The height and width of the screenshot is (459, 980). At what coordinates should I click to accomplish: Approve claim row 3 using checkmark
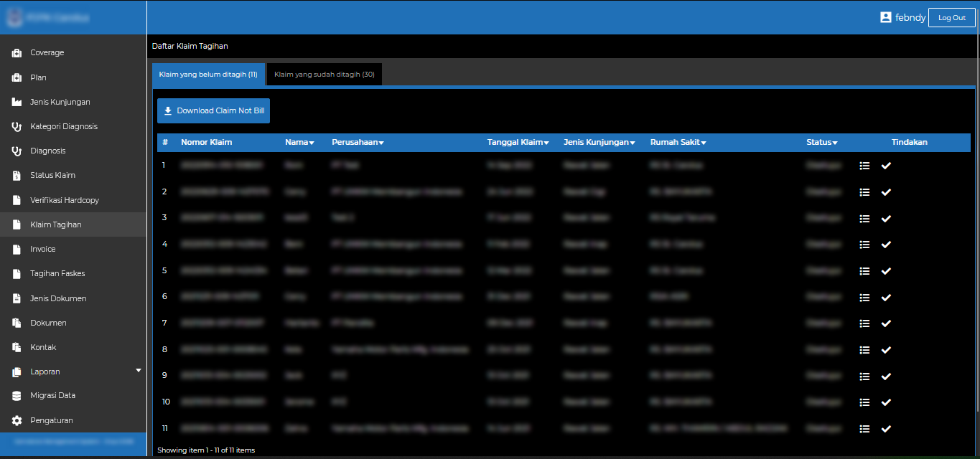point(886,219)
